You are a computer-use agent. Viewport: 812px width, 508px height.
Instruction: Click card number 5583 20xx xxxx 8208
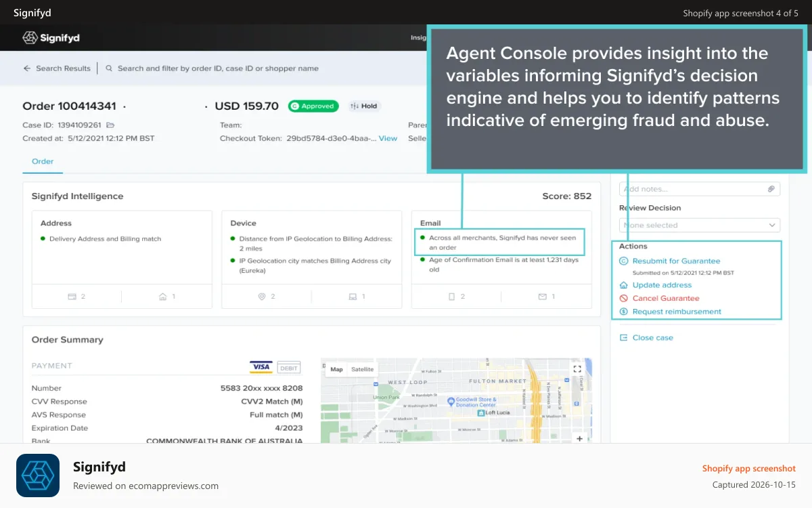[262, 388]
